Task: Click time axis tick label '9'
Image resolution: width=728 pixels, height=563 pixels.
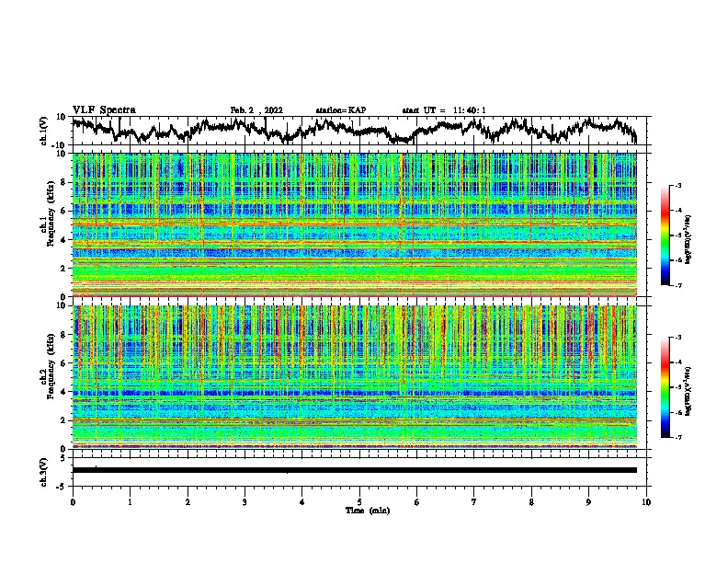Action: 588,502
